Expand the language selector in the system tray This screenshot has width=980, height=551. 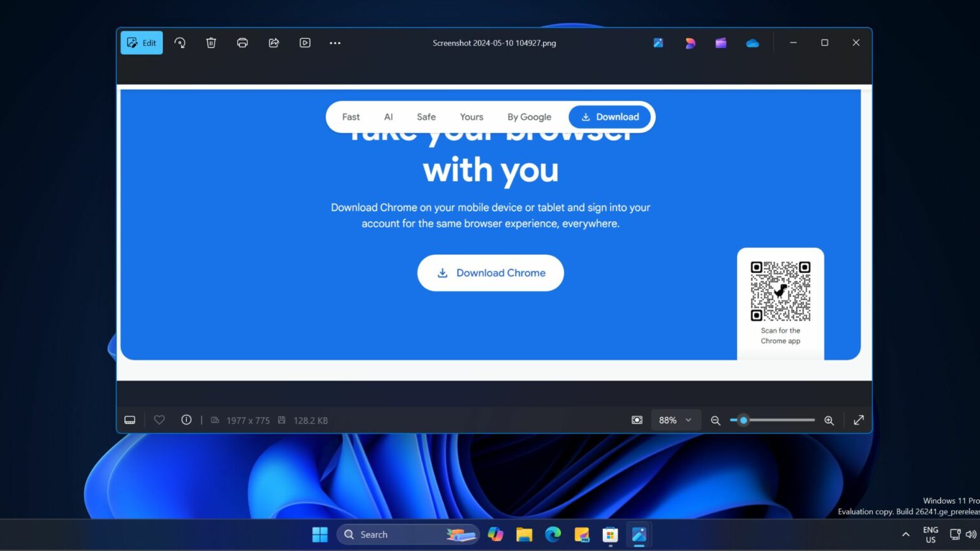pos(930,534)
